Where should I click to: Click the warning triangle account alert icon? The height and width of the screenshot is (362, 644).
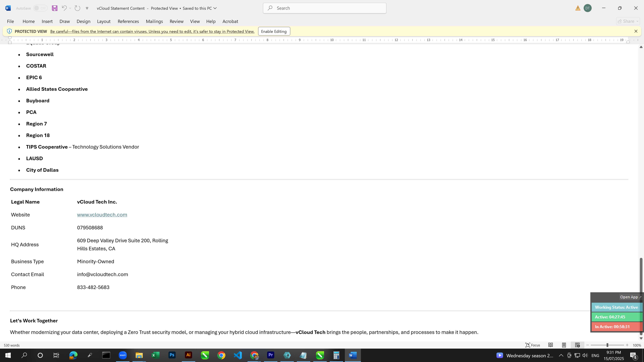coord(578,8)
